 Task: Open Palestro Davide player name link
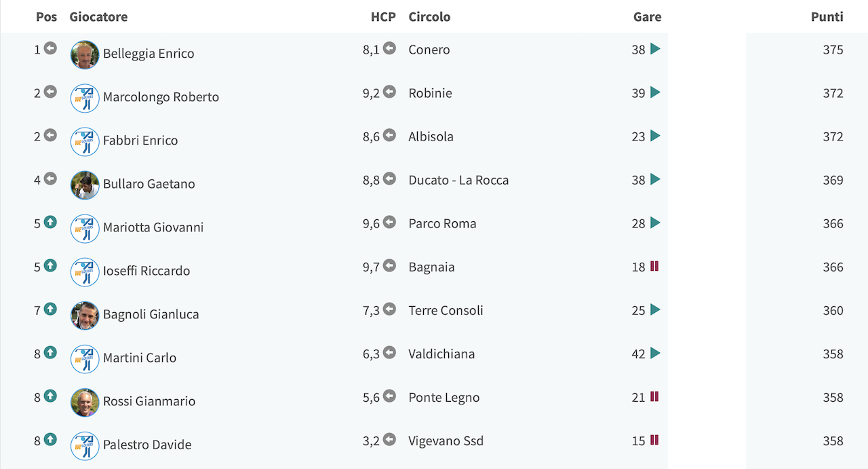(x=147, y=445)
